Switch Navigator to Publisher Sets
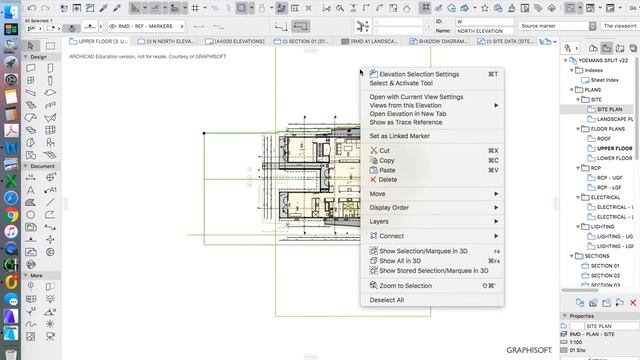 point(633,48)
